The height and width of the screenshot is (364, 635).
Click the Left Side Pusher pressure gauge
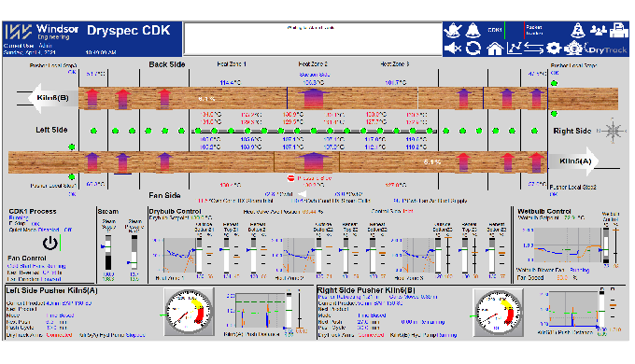coord(189,312)
